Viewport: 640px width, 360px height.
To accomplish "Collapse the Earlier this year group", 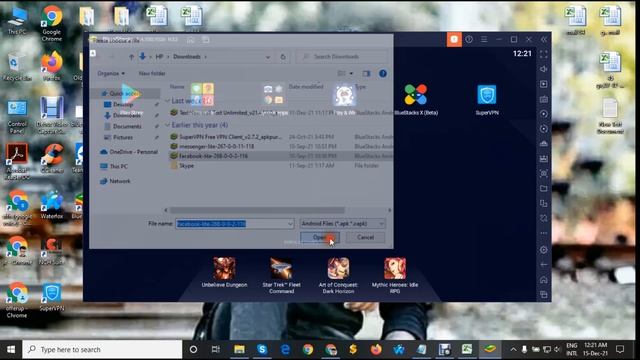I will [167, 125].
